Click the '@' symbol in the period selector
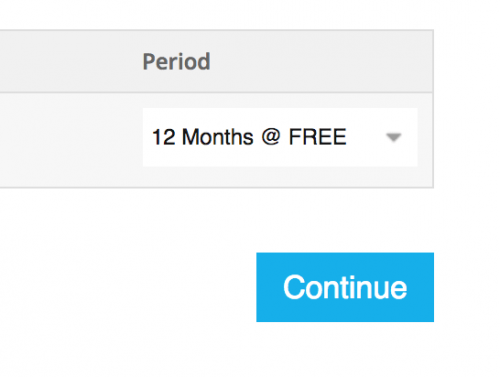This screenshot has width=500, height=377. (271, 137)
